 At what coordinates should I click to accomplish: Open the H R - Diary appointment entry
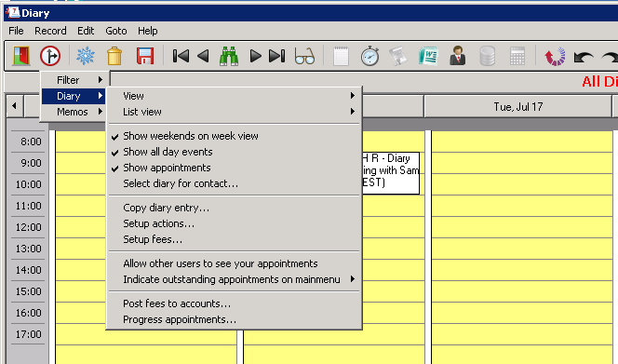(x=391, y=173)
